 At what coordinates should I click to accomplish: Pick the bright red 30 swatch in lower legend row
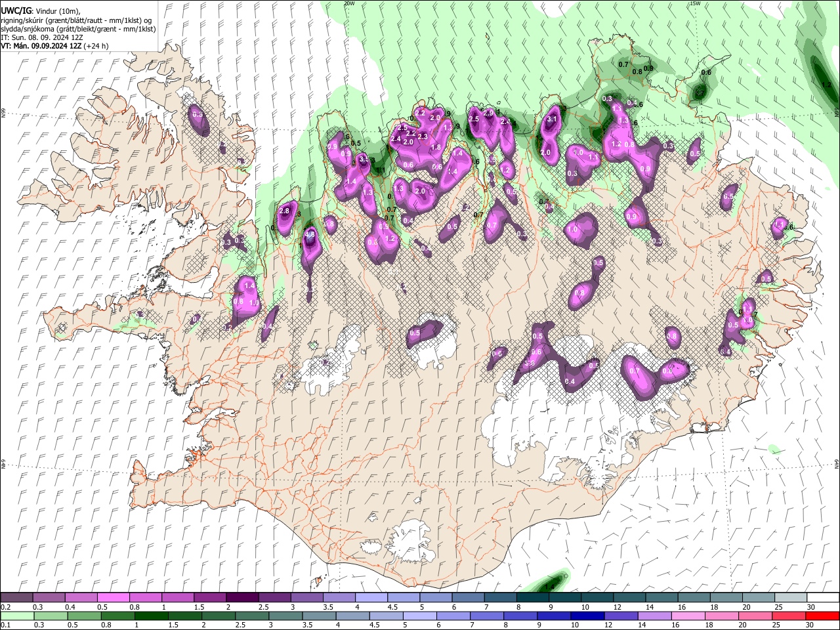(x=822, y=616)
